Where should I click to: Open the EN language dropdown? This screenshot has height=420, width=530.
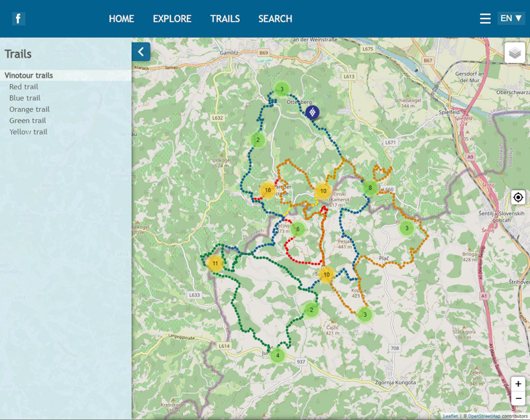tap(511, 19)
